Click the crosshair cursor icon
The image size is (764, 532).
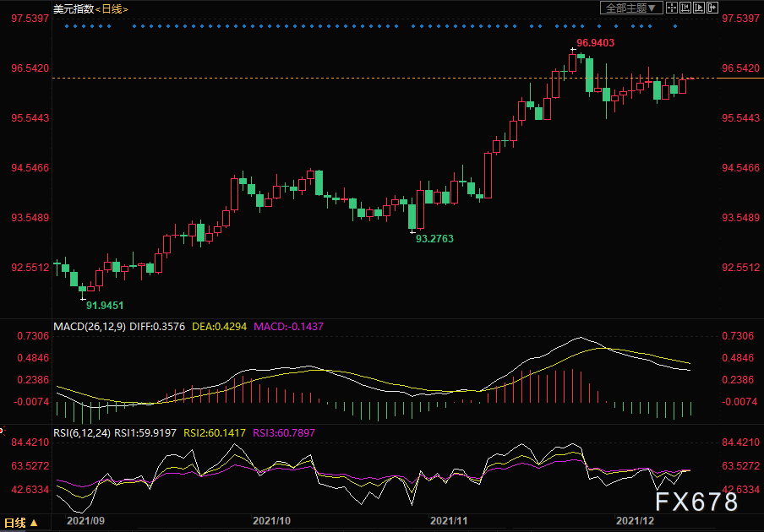pos(672,8)
